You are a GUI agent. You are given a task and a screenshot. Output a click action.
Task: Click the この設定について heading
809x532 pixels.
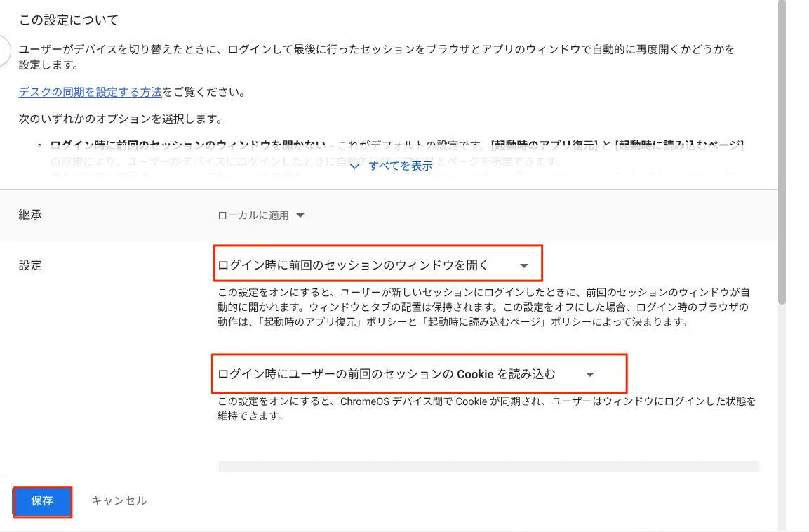point(69,20)
